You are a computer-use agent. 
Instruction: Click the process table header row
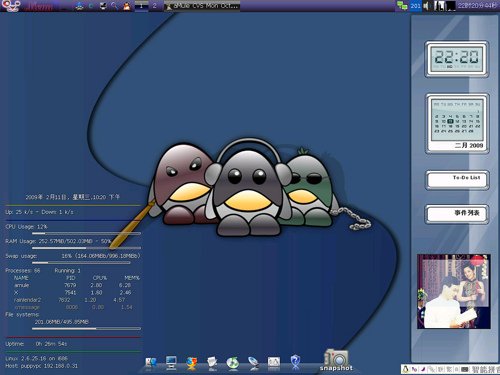click(77, 278)
